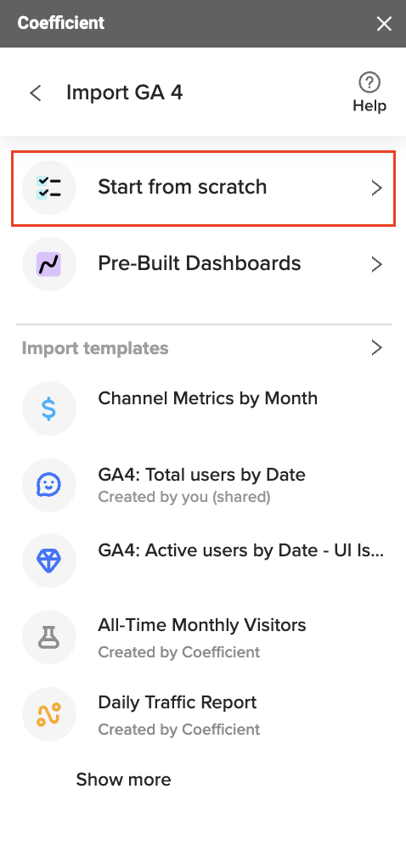
Task: Click the flask icon for All-Time Monthly Visitors
Action: point(48,637)
